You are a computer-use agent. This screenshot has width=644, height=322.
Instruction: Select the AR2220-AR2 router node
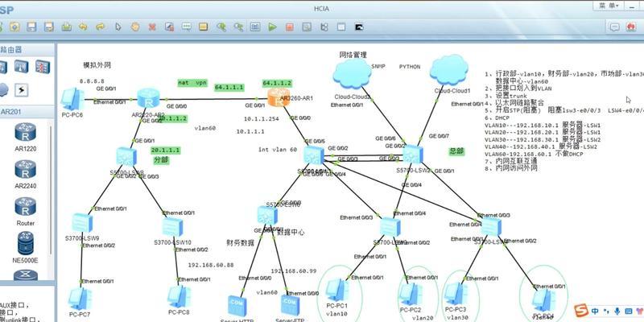pyautogui.click(x=148, y=98)
